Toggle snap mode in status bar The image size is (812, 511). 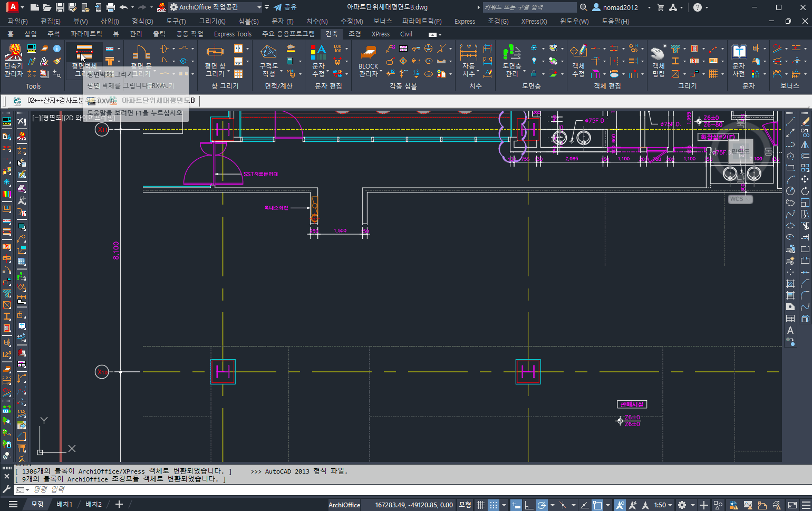493,505
